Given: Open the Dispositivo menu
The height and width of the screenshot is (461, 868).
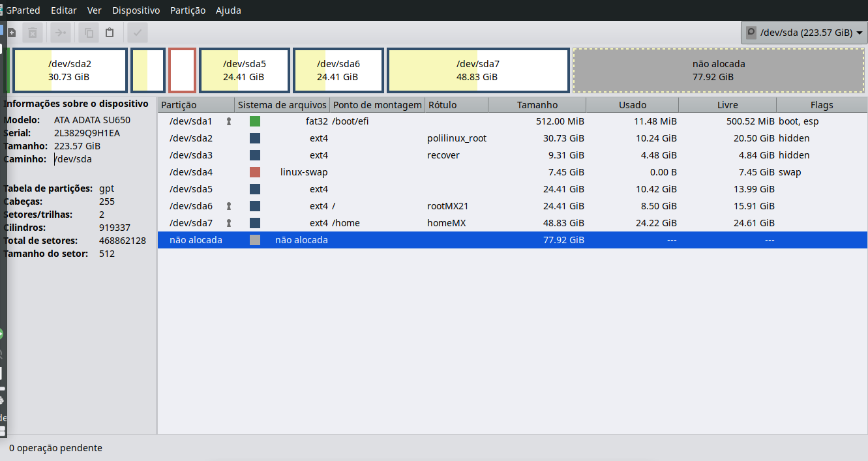Looking at the screenshot, I should pyautogui.click(x=136, y=10).
